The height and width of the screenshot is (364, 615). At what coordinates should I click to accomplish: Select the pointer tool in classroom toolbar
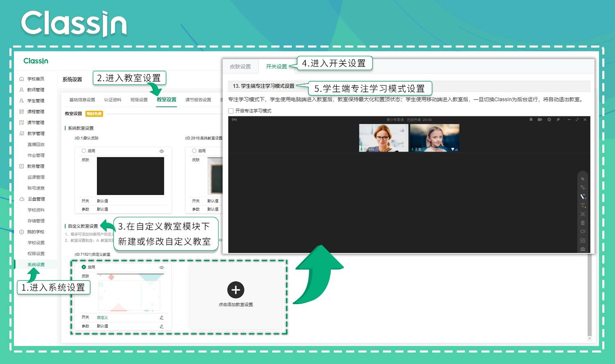583,179
